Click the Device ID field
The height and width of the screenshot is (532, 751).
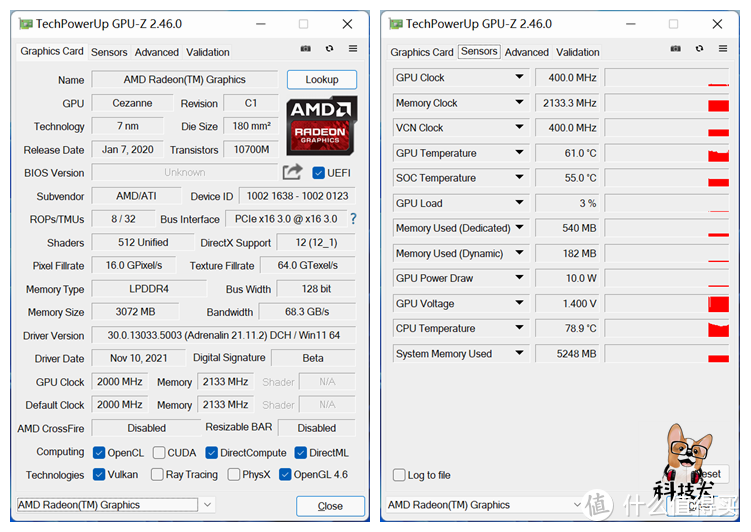pyautogui.click(x=297, y=196)
